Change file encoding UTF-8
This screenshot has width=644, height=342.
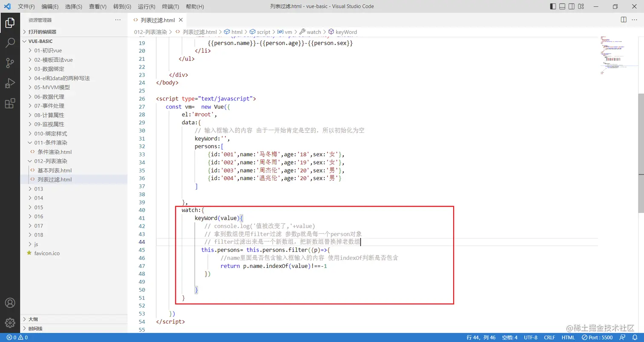pos(531,337)
